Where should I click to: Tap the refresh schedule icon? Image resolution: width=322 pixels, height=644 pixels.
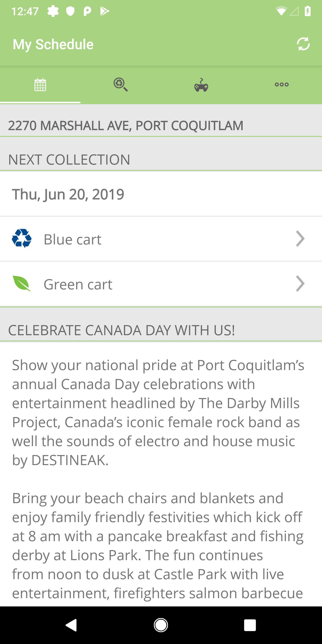tap(303, 44)
